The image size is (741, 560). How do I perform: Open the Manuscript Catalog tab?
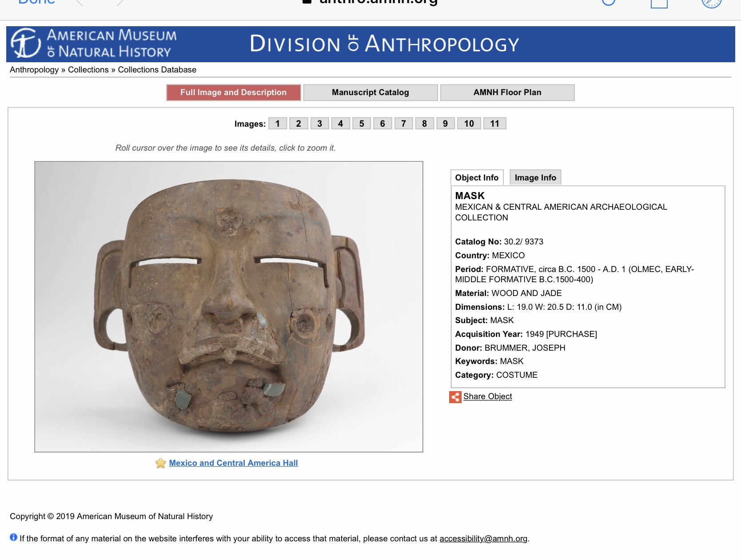[x=370, y=92]
